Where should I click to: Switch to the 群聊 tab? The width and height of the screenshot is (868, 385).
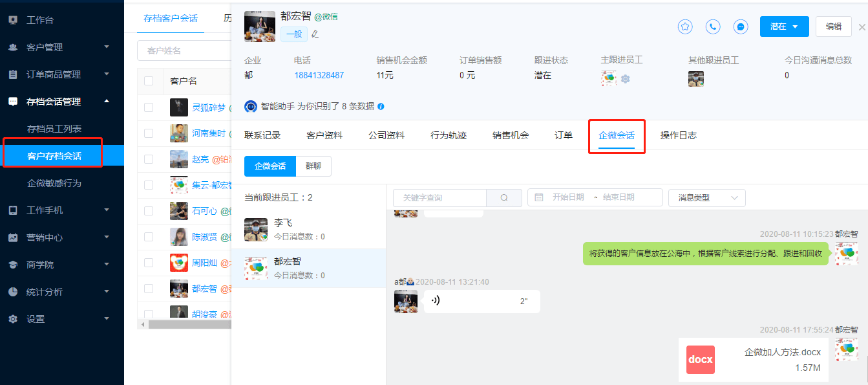tap(313, 166)
